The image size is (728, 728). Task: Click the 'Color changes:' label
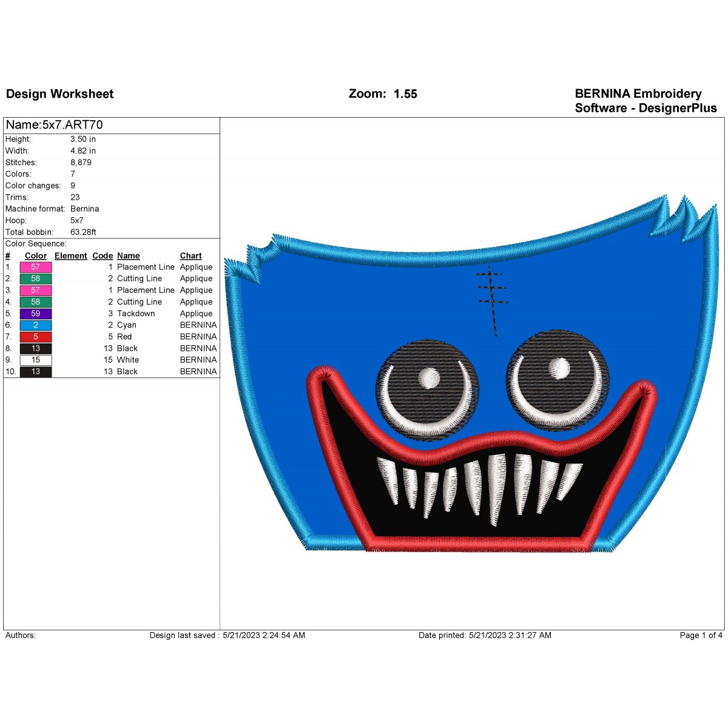(x=33, y=186)
